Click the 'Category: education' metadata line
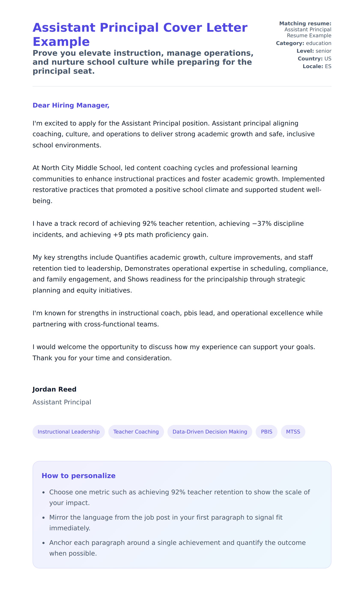 [304, 43]
